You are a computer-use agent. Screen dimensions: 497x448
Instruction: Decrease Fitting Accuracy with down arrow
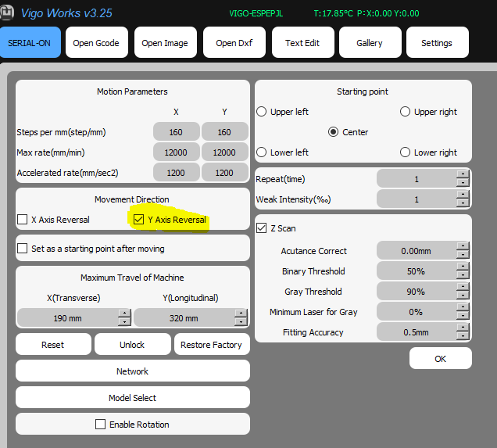(463, 335)
